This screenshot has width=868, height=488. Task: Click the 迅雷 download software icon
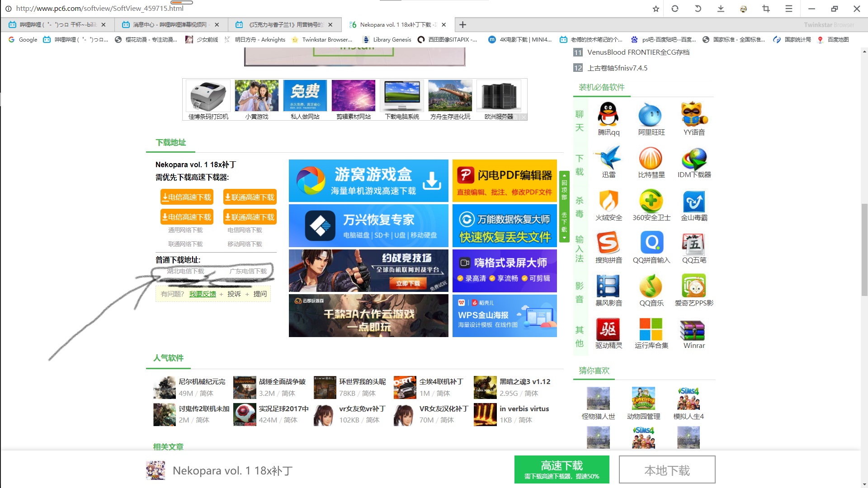click(x=608, y=158)
